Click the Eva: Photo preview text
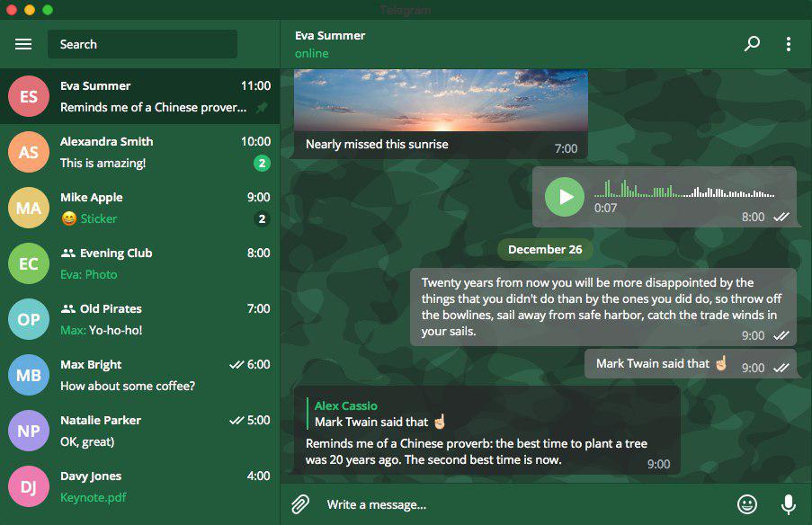The width and height of the screenshot is (812, 525). [88, 274]
